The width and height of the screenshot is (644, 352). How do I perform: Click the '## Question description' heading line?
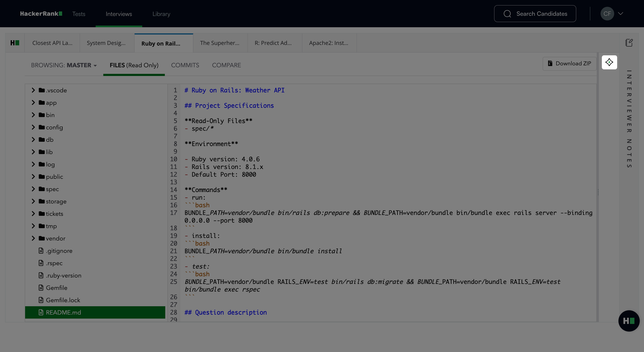click(226, 312)
